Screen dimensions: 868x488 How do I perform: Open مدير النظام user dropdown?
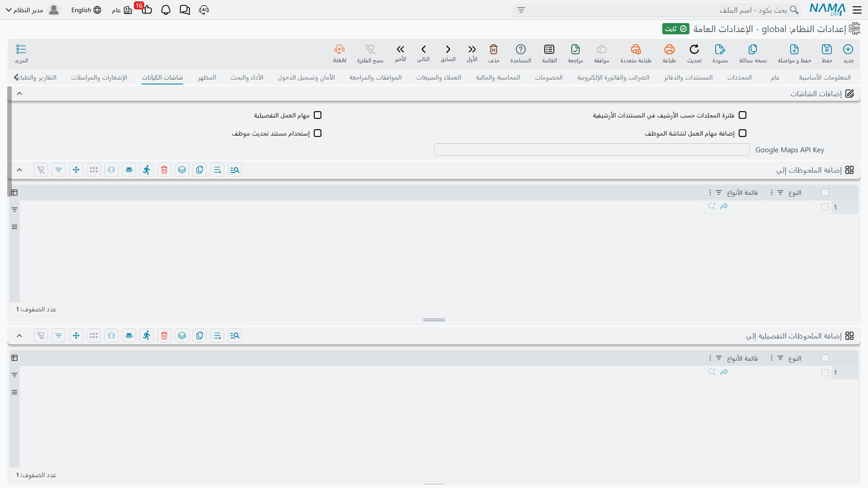(x=32, y=10)
